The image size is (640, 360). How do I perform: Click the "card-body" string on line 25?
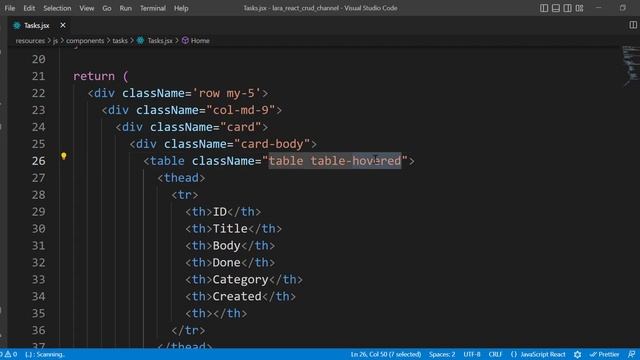point(272,144)
